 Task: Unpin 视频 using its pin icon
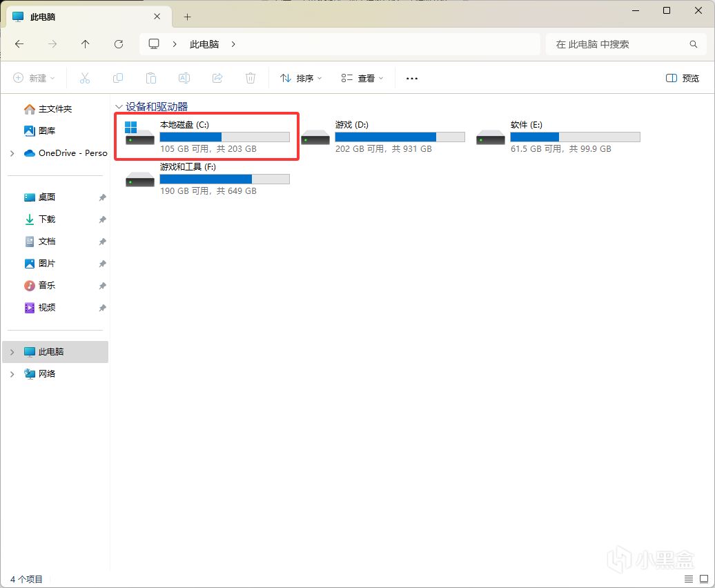click(103, 308)
